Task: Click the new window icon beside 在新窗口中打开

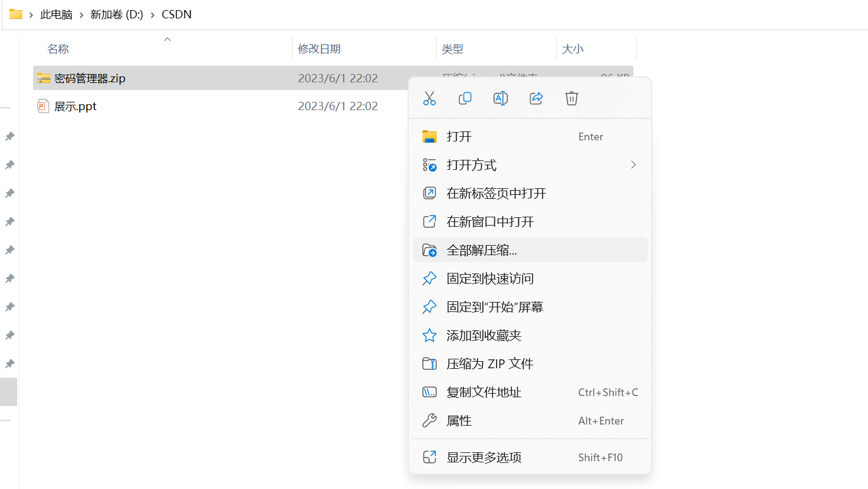Action: coord(430,221)
